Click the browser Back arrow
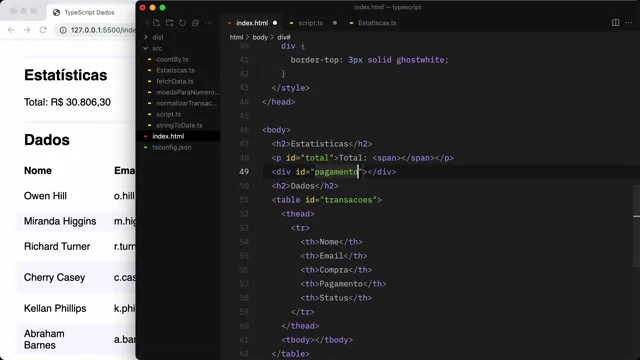Image resolution: width=640 pixels, height=360 pixels. click(11, 30)
